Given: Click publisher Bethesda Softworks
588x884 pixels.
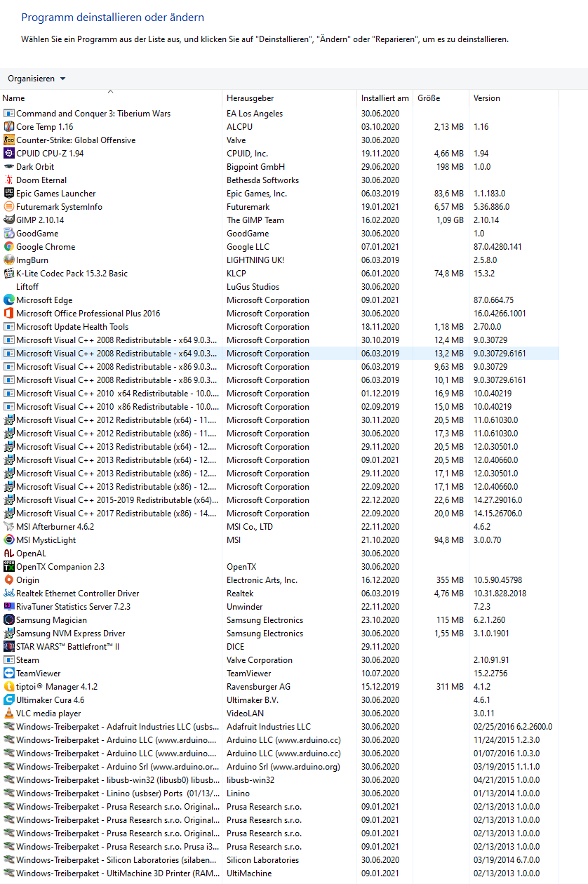Looking at the screenshot, I should click(262, 180).
